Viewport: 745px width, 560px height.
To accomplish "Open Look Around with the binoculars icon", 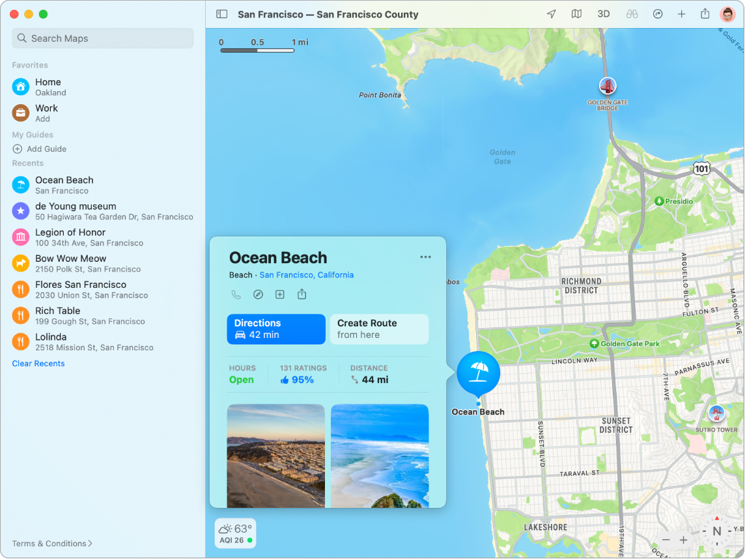I will 632,14.
